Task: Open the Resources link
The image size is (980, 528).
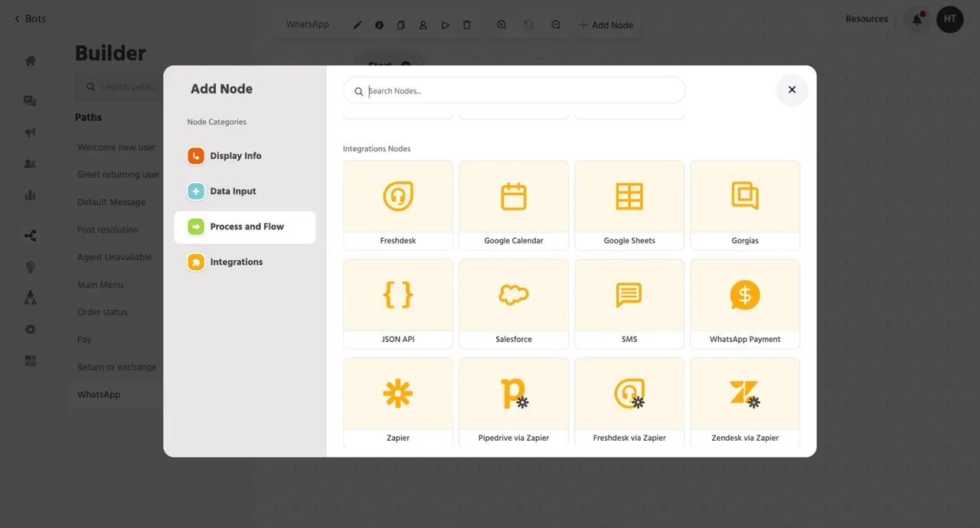Action: [x=867, y=19]
